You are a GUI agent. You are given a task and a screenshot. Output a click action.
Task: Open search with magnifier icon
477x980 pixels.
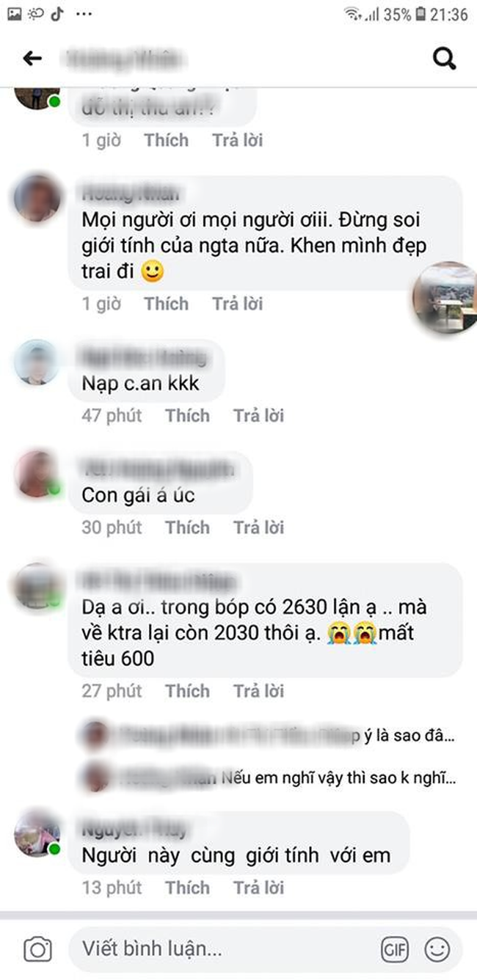(x=445, y=59)
